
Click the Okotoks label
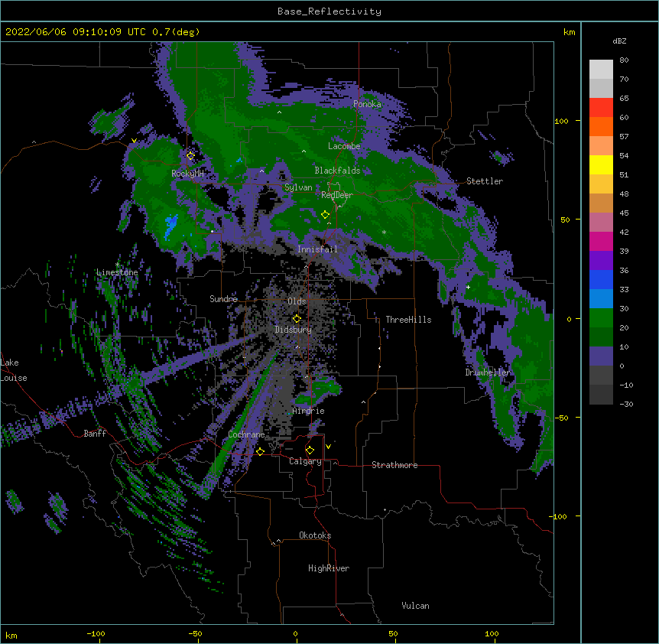[x=315, y=535]
